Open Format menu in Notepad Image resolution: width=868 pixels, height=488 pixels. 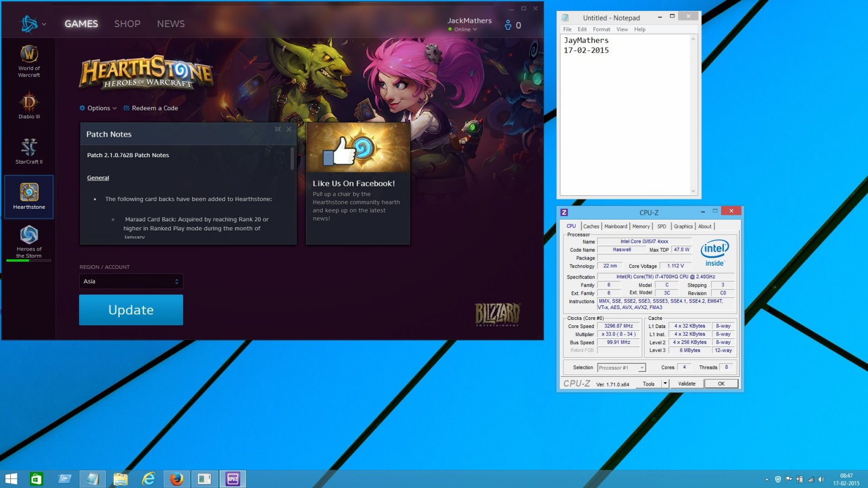click(x=601, y=29)
